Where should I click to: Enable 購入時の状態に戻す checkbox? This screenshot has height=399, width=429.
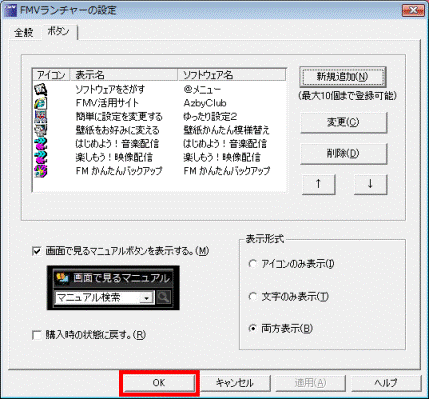36,335
